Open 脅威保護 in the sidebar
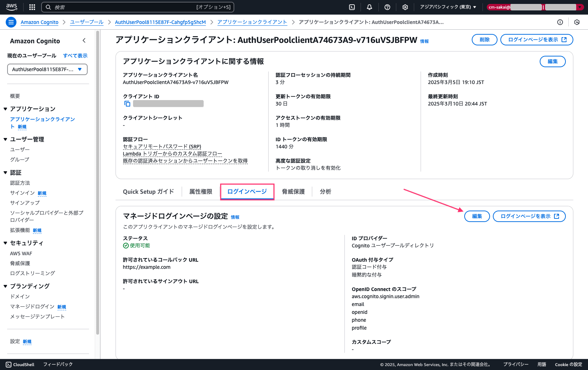The image size is (588, 370). [x=20, y=263]
